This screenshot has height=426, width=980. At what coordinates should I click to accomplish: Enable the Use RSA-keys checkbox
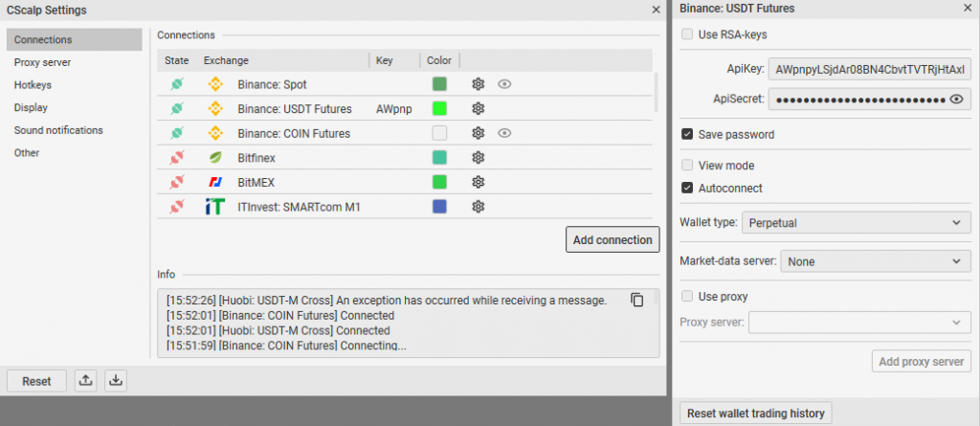687,34
